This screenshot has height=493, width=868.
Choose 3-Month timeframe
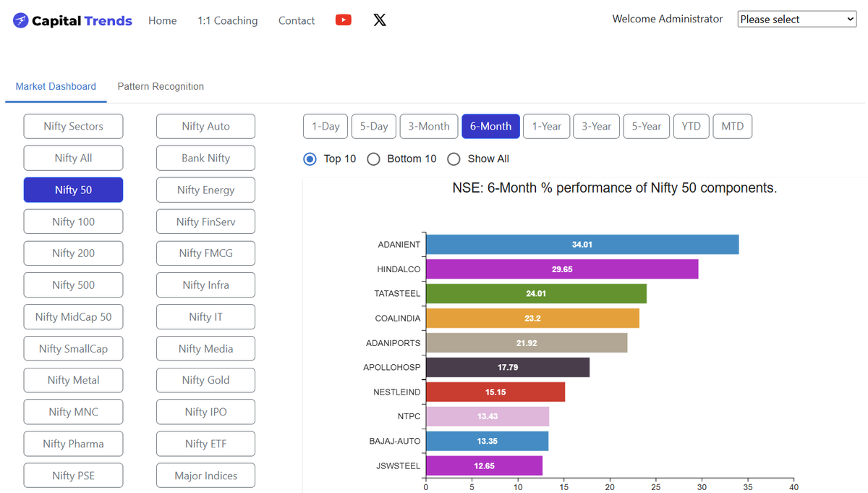pos(429,126)
